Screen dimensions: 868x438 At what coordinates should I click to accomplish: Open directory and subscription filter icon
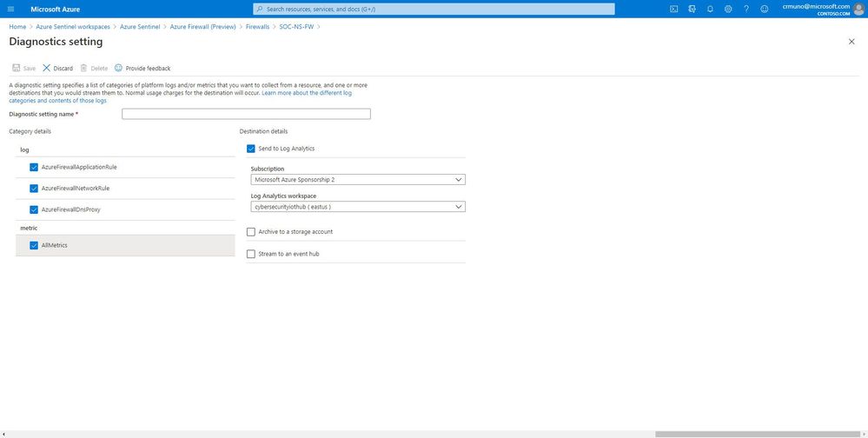pyautogui.click(x=692, y=9)
